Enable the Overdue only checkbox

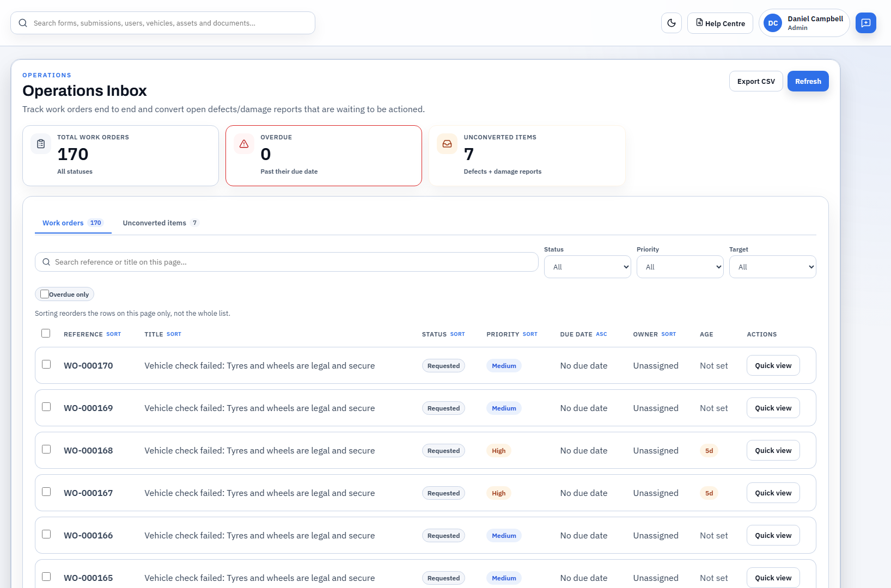pyautogui.click(x=45, y=294)
